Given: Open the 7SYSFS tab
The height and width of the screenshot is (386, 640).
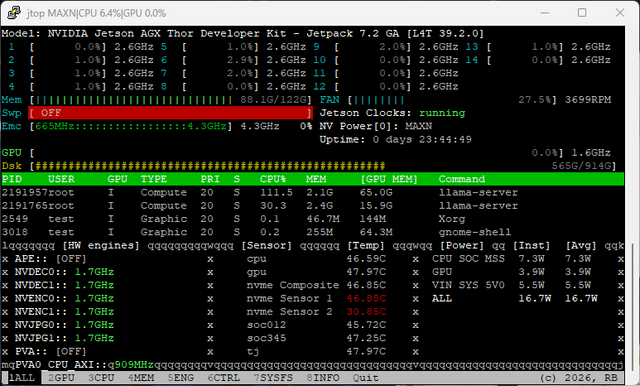Looking at the screenshot, I should coord(273,378).
